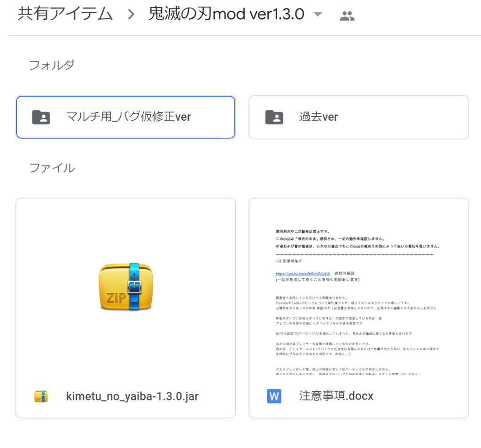Click the ファイル section heading
The width and height of the screenshot is (481, 448).
(52, 168)
